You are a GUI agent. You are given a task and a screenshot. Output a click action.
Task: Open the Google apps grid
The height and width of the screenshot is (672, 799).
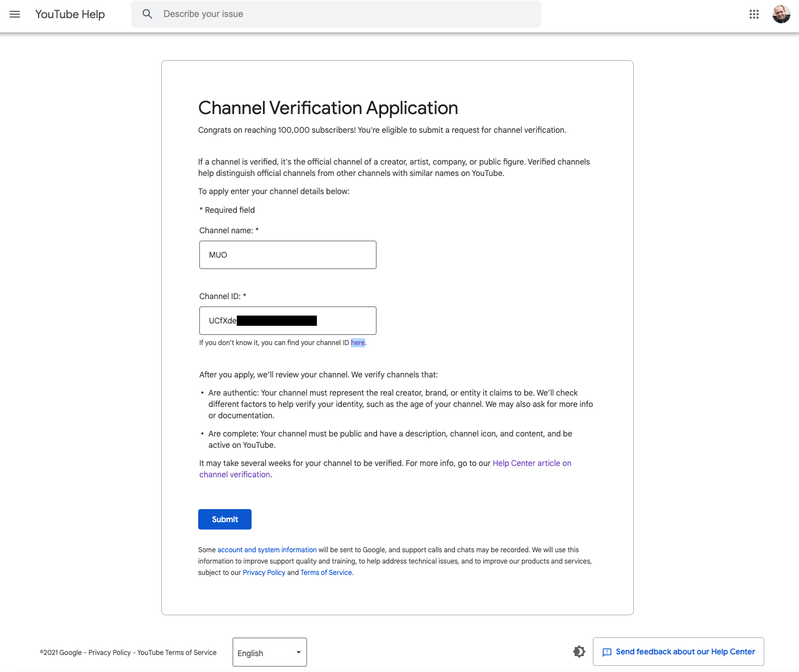pos(754,14)
